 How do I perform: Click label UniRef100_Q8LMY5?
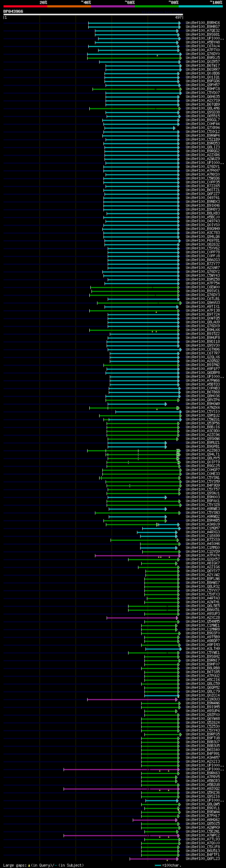point(203,458)
